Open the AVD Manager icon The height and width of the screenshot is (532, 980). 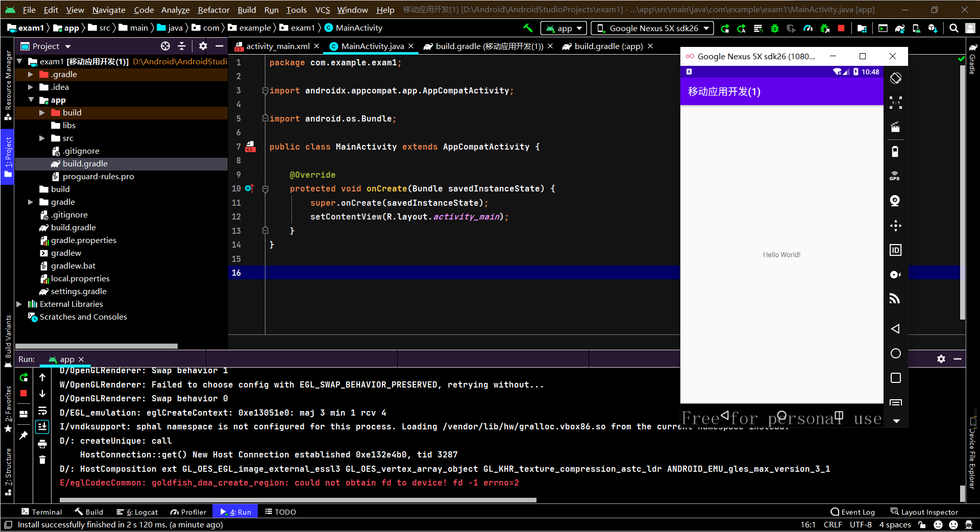(917, 28)
